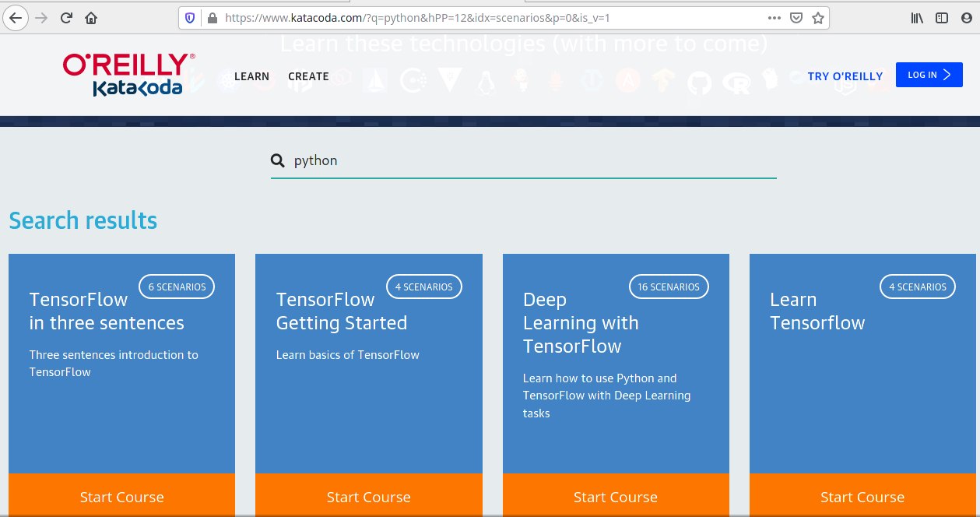980x517 pixels.
Task: Click the O'Reilly Katacoda logo
Action: [x=128, y=75]
